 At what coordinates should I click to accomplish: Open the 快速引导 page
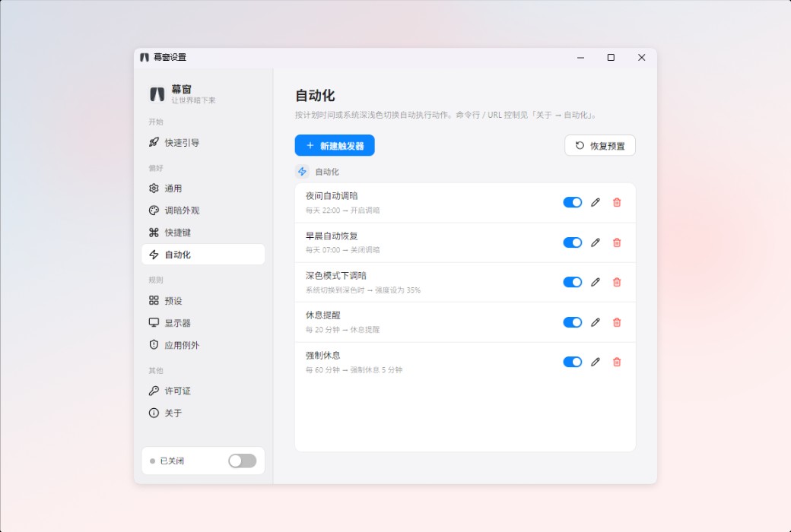point(203,143)
